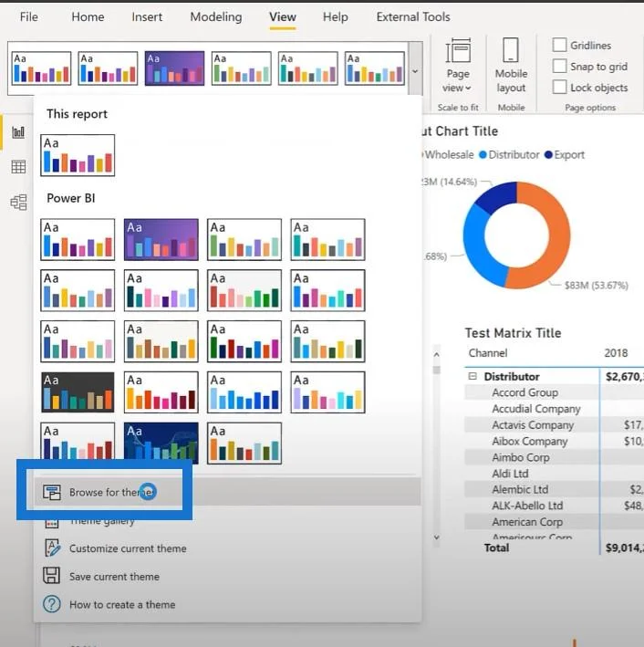
Task: Select the purple theme in ribbon gallery
Action: [x=174, y=68]
